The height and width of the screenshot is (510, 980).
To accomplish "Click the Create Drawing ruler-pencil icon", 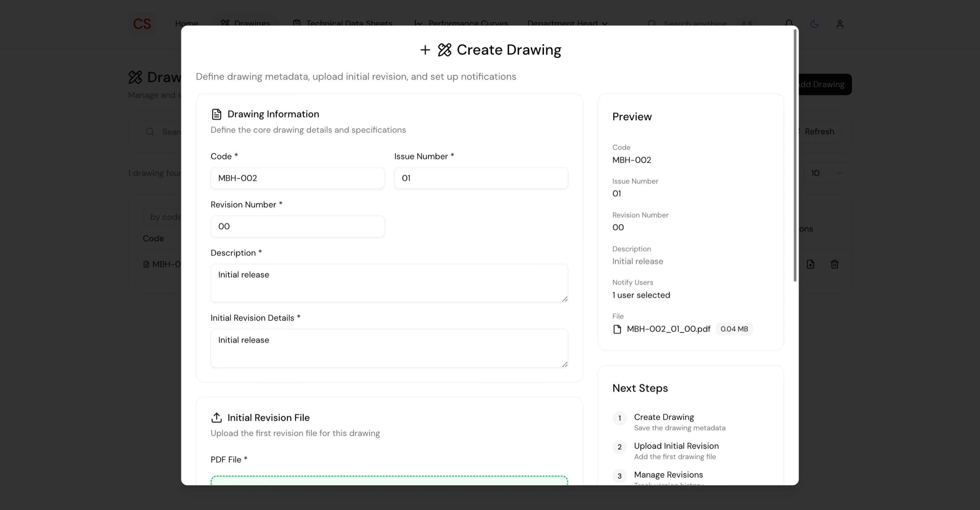I will [444, 50].
